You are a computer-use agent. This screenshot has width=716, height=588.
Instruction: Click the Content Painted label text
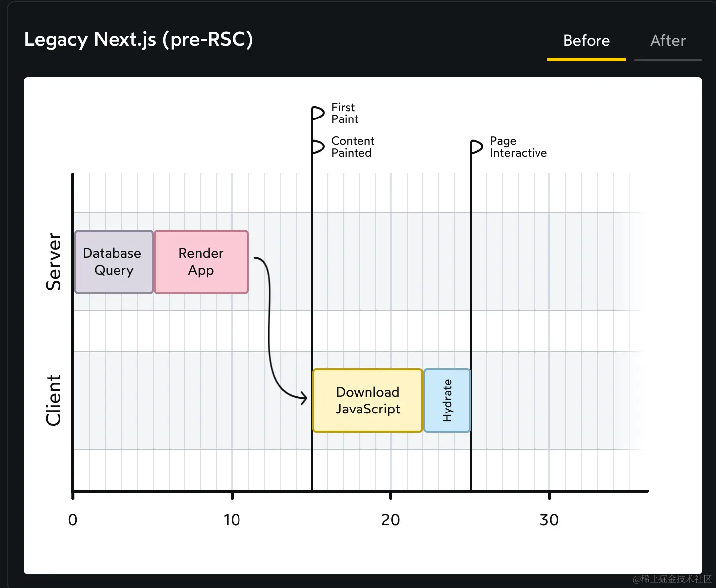click(x=353, y=147)
